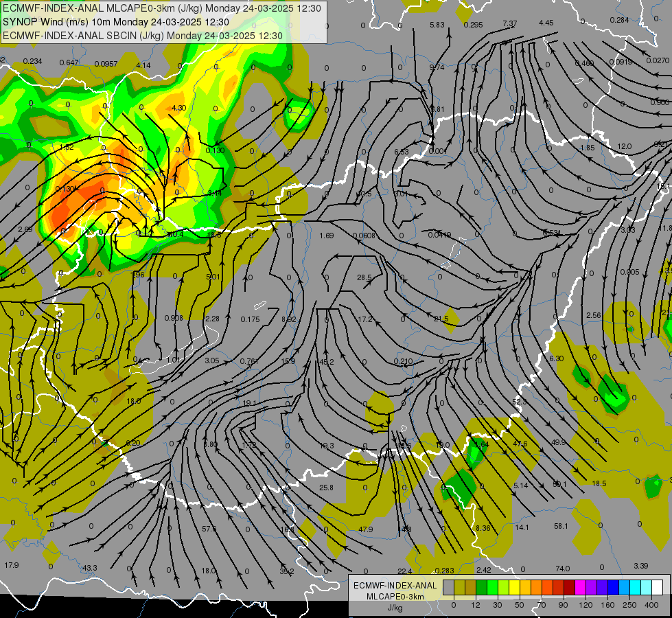This screenshot has height=618, width=672.
Task: Click the map value '74.0'
Action: [563, 569]
